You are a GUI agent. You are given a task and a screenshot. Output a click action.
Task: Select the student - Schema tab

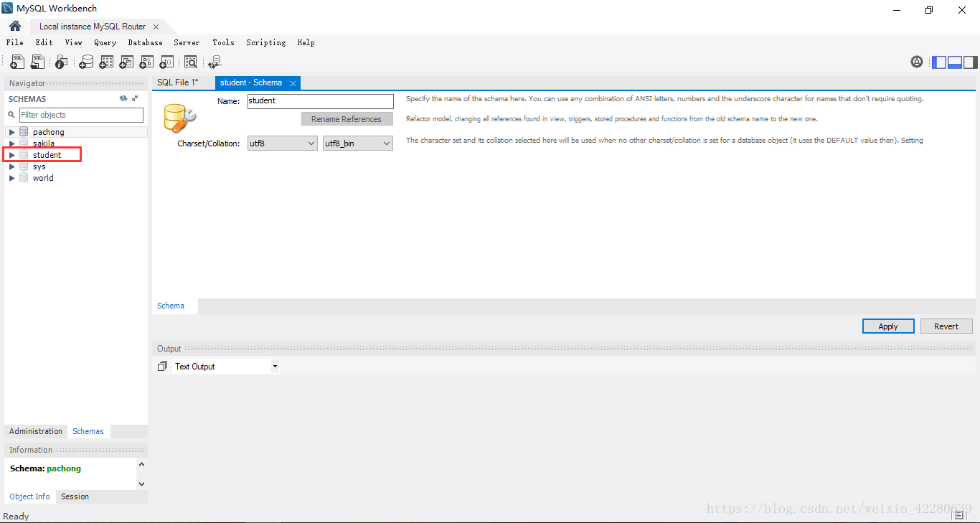point(251,83)
